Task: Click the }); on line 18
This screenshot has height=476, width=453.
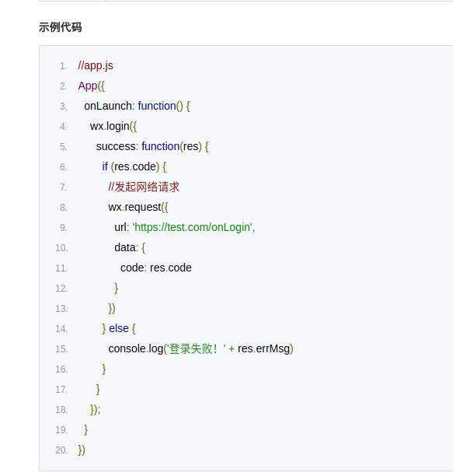Action: tap(96, 410)
